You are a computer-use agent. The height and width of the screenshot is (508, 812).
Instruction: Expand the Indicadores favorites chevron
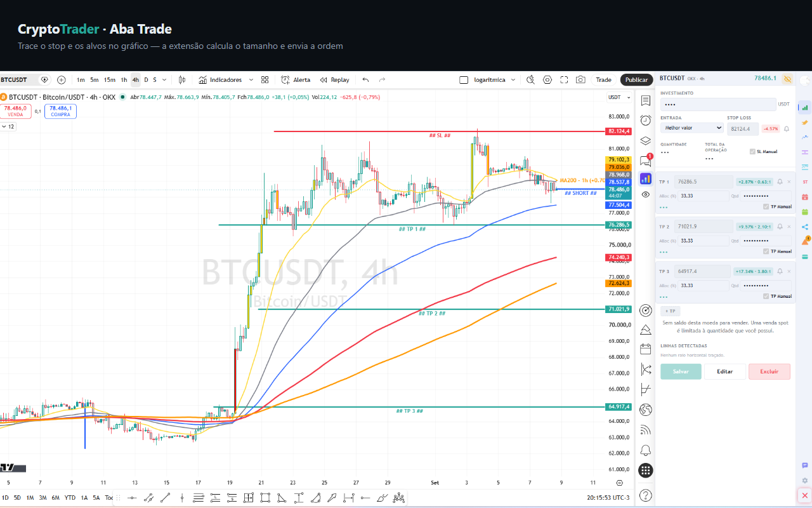click(251, 80)
